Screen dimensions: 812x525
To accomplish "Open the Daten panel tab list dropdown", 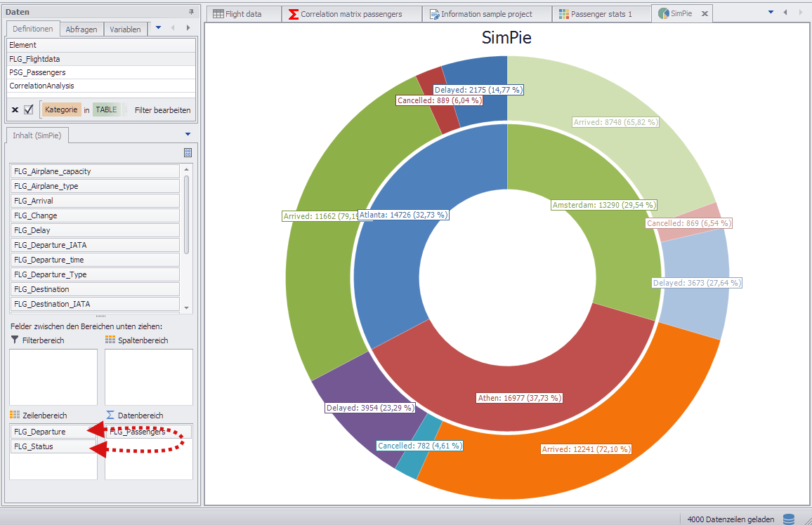I will tap(158, 28).
